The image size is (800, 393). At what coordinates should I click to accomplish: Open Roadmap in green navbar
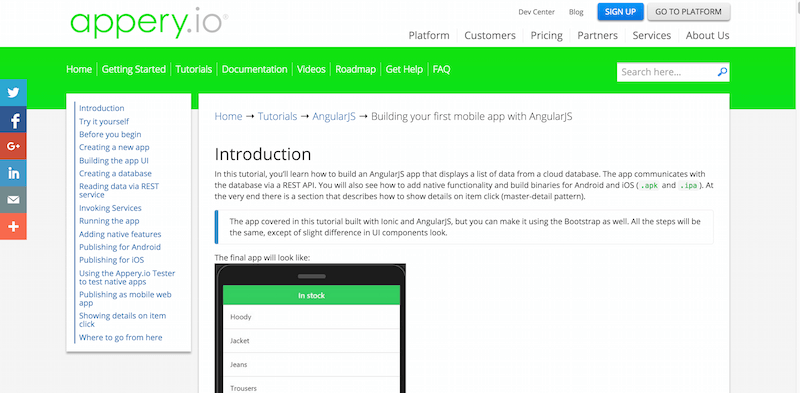[356, 69]
